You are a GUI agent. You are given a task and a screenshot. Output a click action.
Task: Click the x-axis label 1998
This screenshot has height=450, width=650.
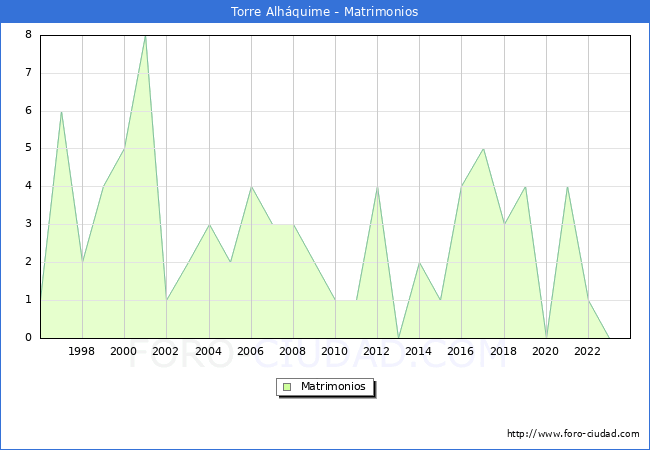(81, 351)
